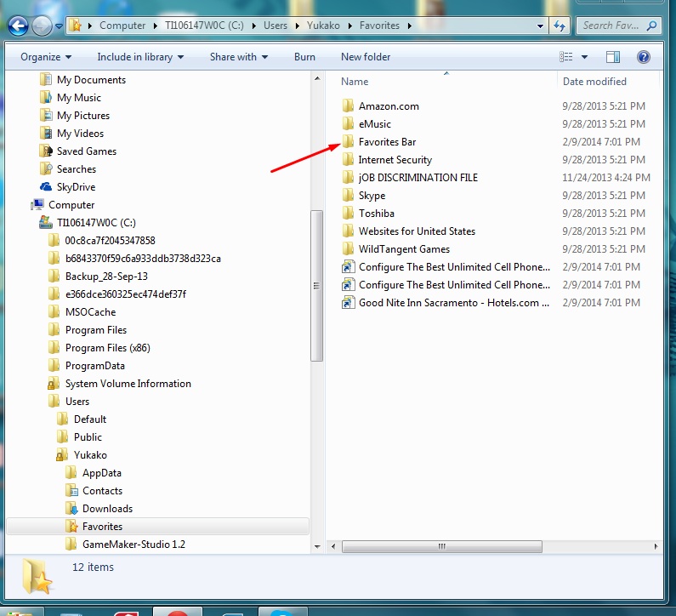Go back with the blue Back arrow
Viewport: 676px width, 616px height.
coord(19,26)
